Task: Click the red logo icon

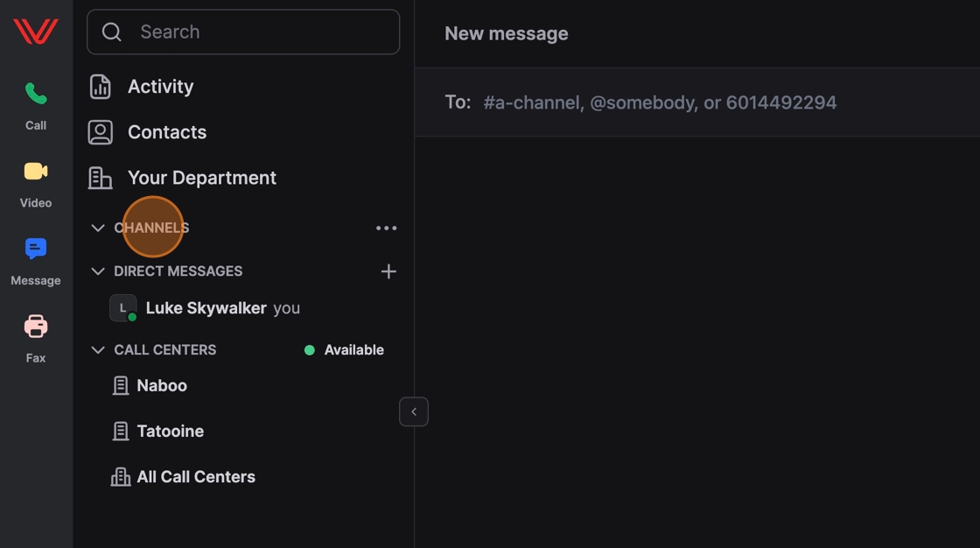Action: tap(36, 32)
